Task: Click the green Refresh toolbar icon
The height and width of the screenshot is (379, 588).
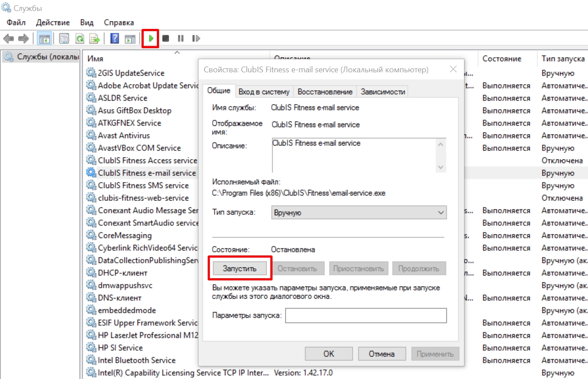Action: [x=80, y=39]
